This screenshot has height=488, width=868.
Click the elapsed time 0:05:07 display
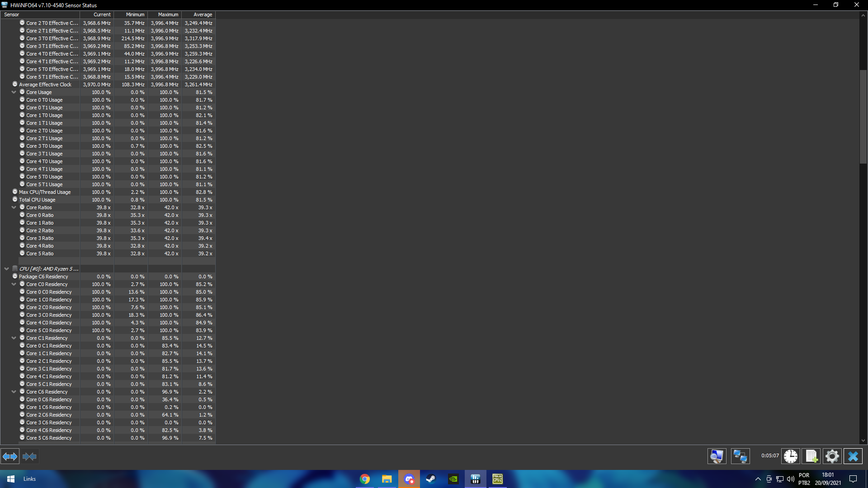tap(770, 455)
